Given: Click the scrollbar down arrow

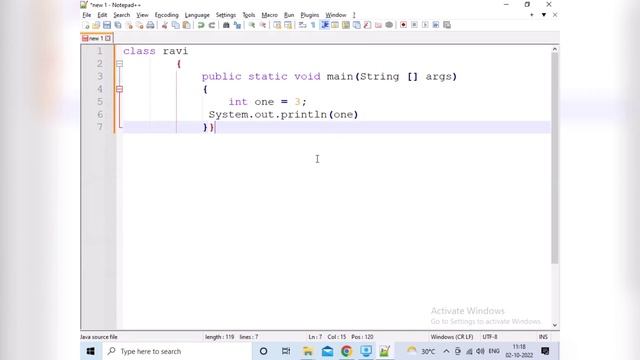Looking at the screenshot, I should pyautogui.click(x=555, y=325).
